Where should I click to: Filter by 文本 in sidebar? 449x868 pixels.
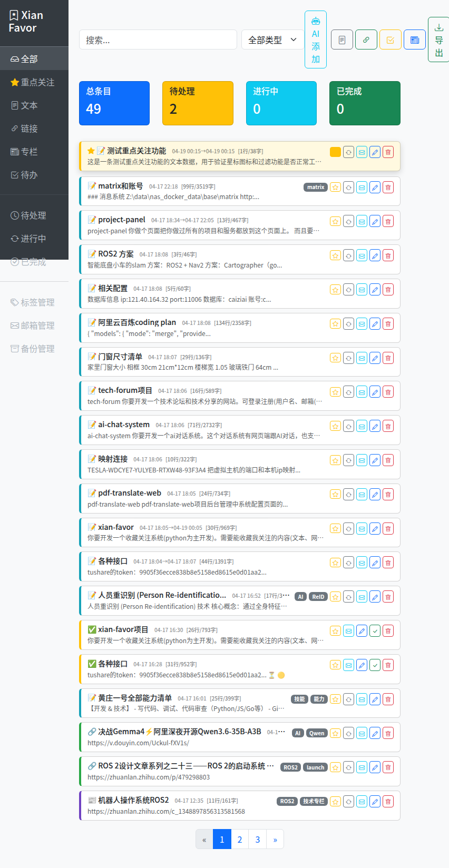click(34, 105)
